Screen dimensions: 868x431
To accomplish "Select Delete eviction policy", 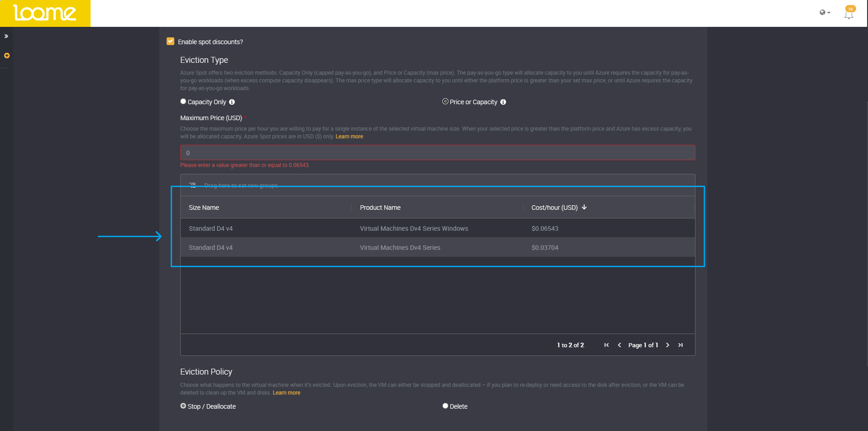I will coord(445,406).
